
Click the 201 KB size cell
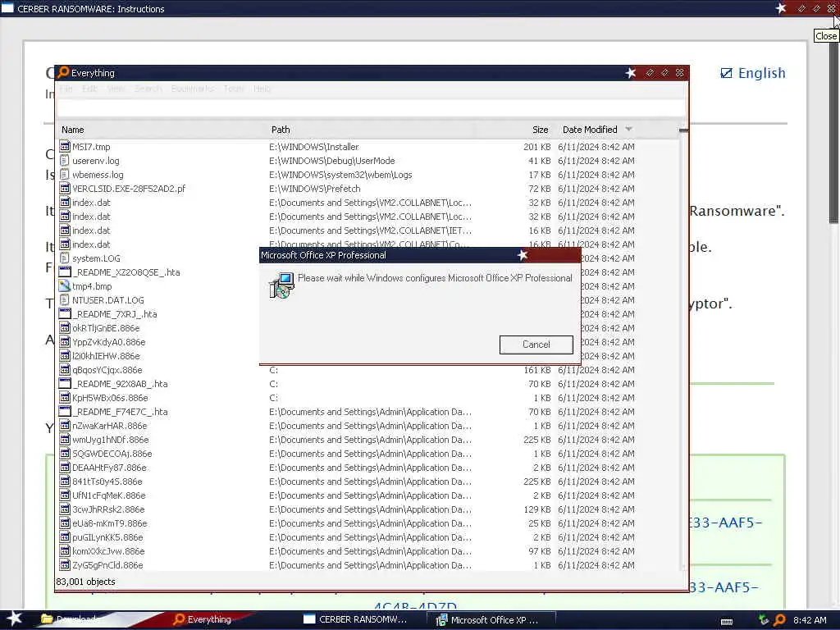point(536,147)
